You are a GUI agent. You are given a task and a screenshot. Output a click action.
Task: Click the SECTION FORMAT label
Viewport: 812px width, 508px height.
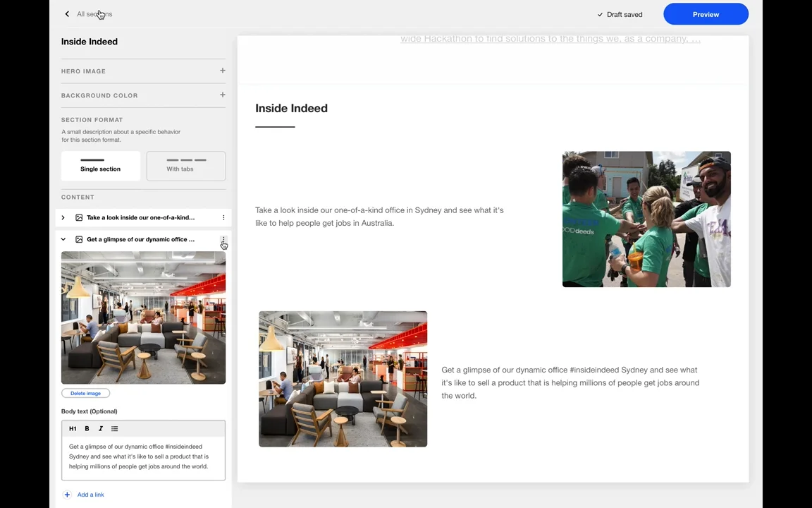pyautogui.click(x=92, y=120)
